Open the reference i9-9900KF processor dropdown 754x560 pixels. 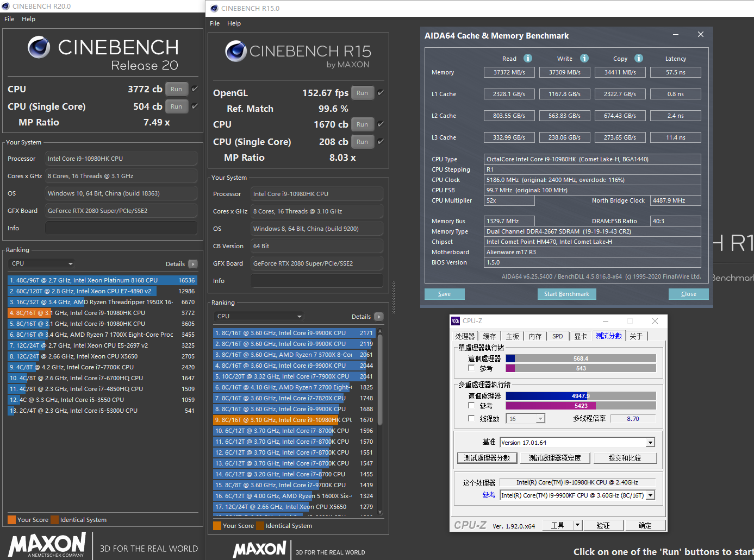pyautogui.click(x=577, y=495)
